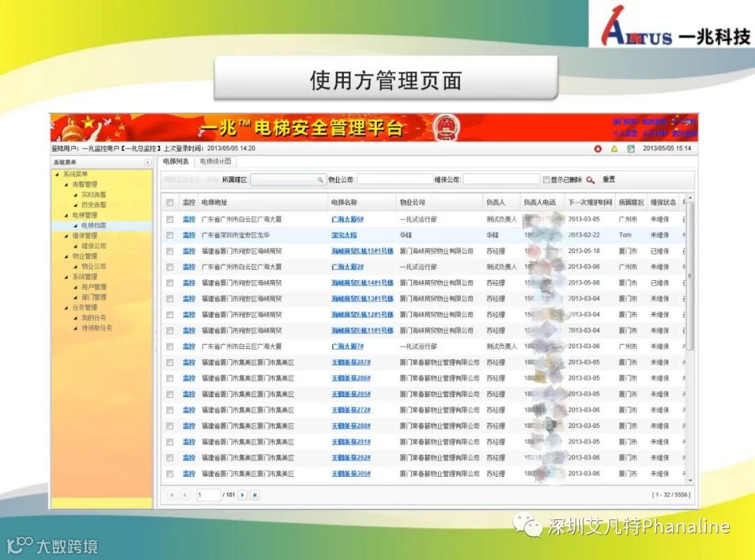
Task: Open 物业公司 in the sidebar
Action: click(94, 266)
